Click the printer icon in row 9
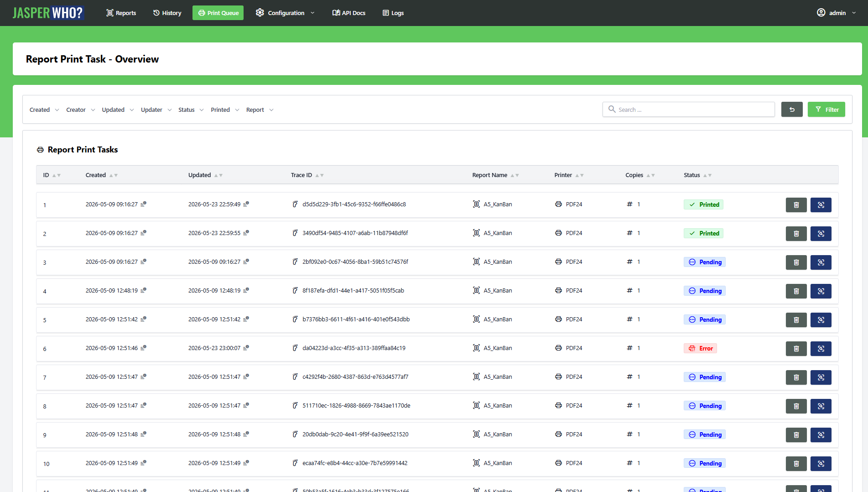Image resolution: width=868 pixels, height=492 pixels. (558, 434)
